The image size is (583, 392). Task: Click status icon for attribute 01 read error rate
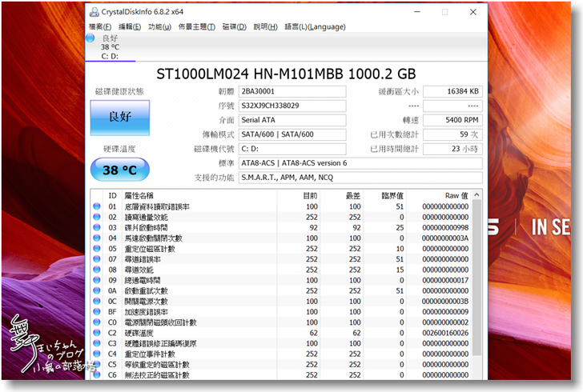pos(97,206)
